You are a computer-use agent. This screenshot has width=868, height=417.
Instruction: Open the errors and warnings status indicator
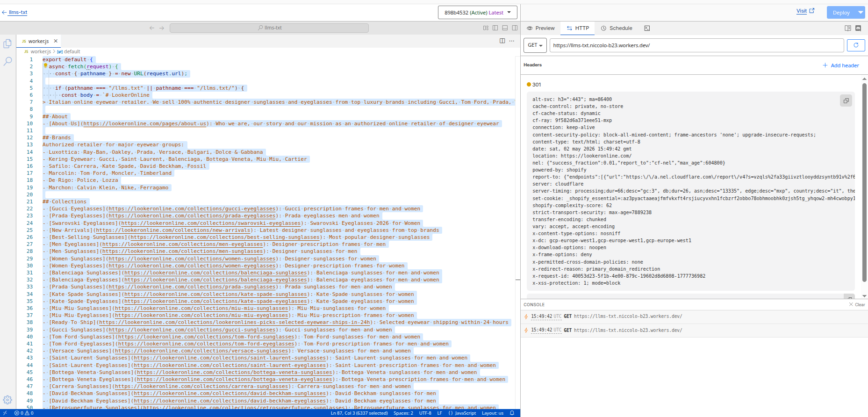[24, 413]
